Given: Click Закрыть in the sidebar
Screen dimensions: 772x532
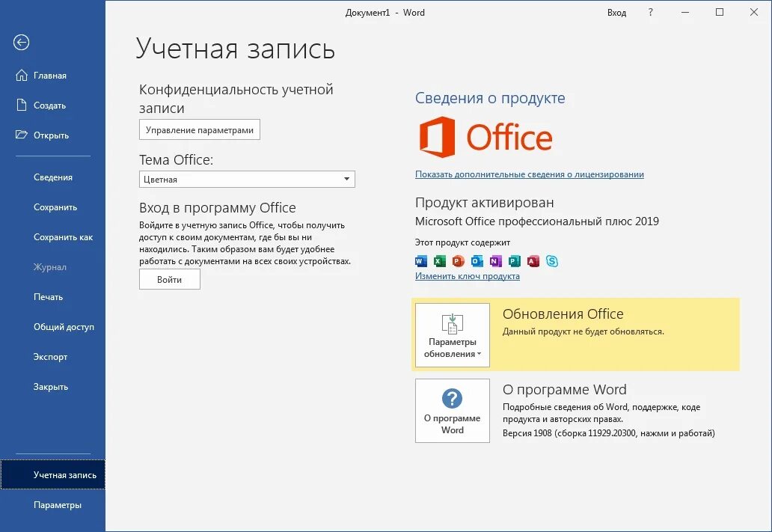Looking at the screenshot, I should click(51, 387).
